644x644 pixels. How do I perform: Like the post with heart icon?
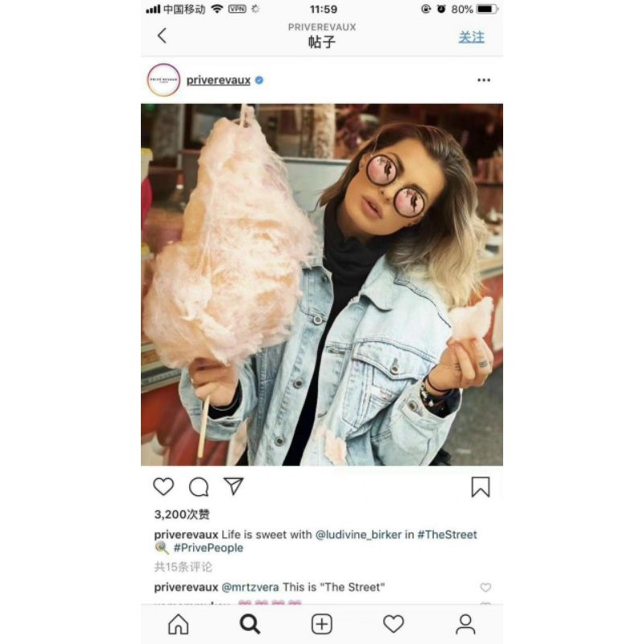pos(163,487)
